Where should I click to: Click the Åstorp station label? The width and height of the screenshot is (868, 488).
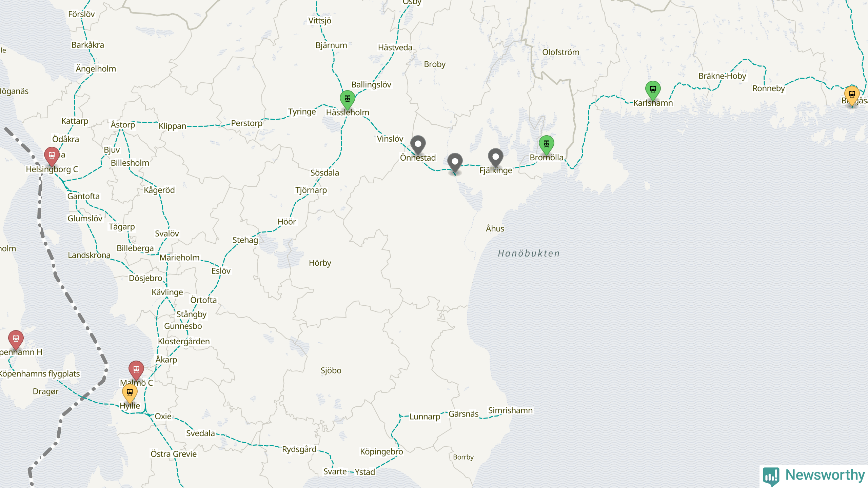123,125
